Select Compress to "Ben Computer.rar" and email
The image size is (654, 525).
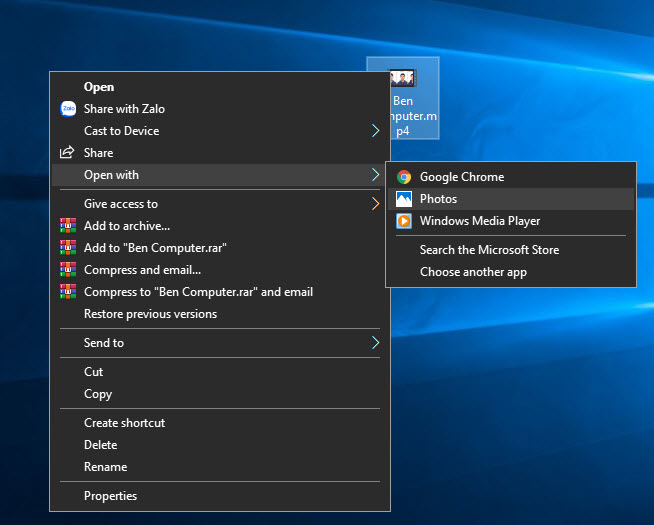click(x=220, y=291)
